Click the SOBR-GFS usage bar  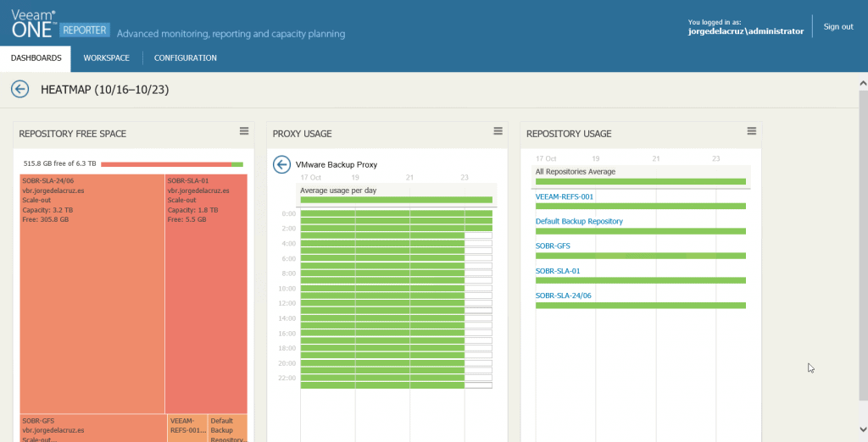[x=641, y=256]
